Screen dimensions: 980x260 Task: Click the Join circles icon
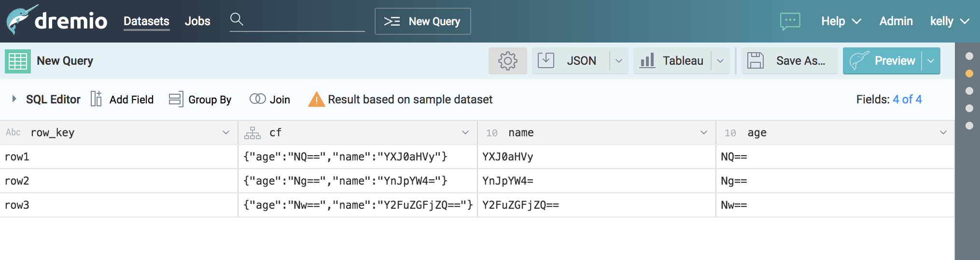point(257,99)
